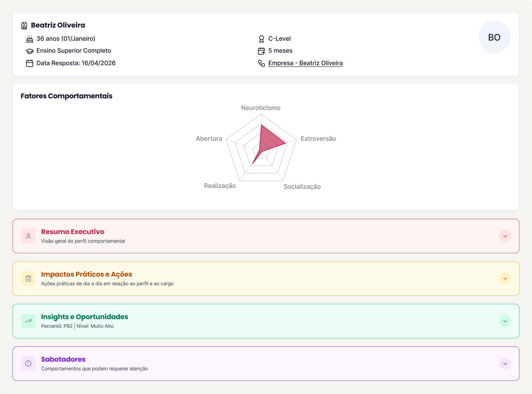Click the Insights e Oportunidades heading

coord(85,317)
